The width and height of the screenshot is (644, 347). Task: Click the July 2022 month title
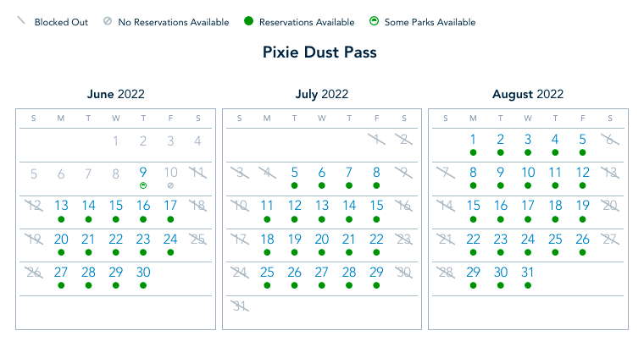coord(321,94)
